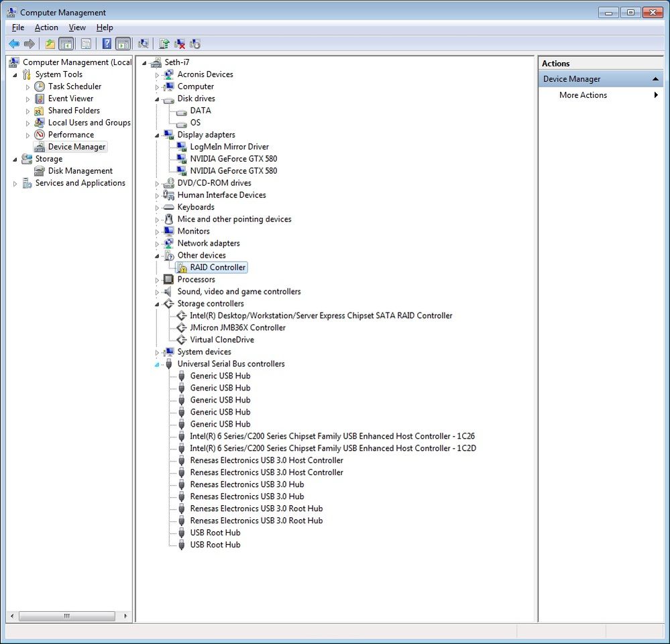670x644 pixels.
Task: Click the RAID Controller warning icon
Action: click(182, 268)
